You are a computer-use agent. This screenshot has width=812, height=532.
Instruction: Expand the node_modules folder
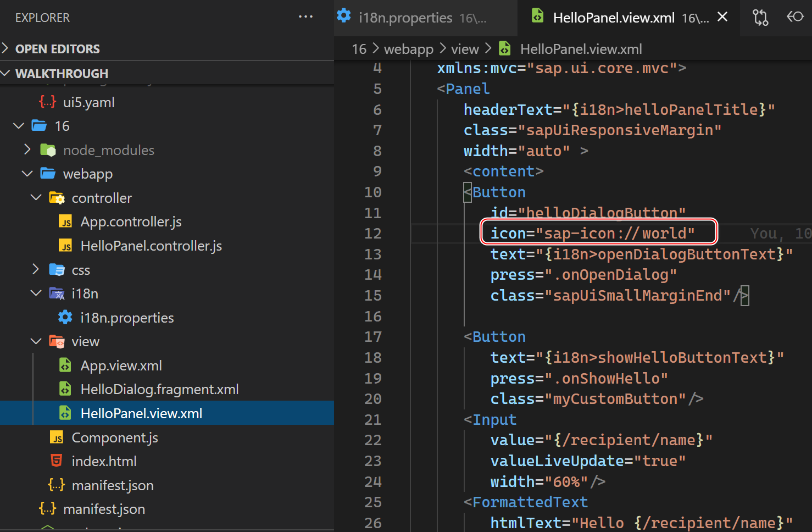coord(27,149)
